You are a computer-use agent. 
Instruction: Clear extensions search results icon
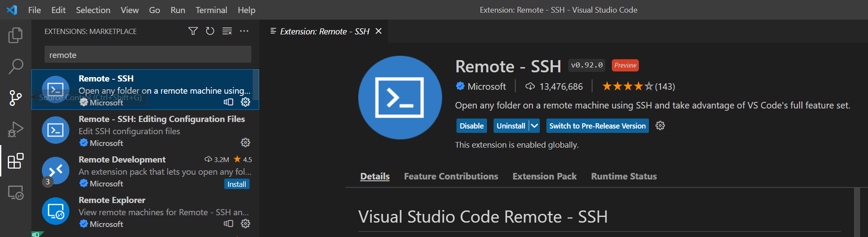coord(227,31)
